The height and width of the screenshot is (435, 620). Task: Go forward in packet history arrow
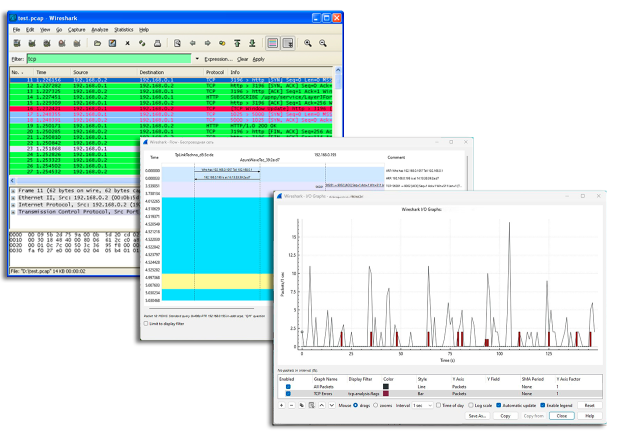[208, 43]
